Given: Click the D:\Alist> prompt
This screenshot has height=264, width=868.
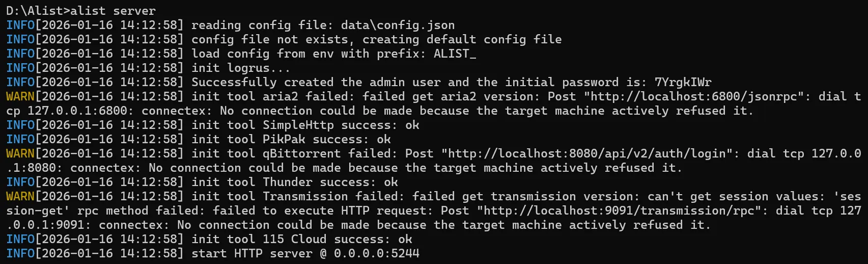Looking at the screenshot, I should pyautogui.click(x=38, y=11).
